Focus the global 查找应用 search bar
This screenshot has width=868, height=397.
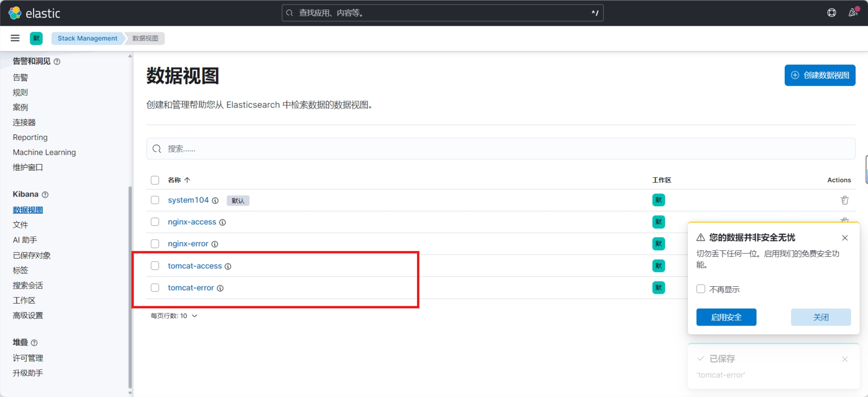(x=442, y=13)
